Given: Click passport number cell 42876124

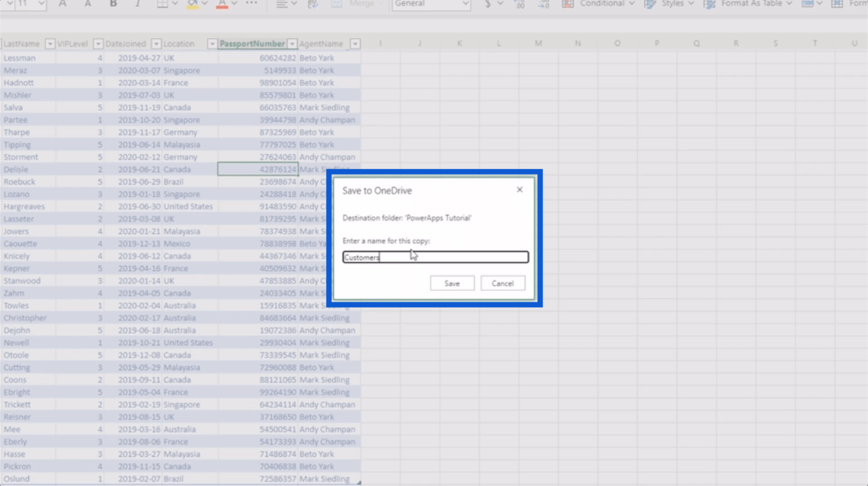Looking at the screenshot, I should [258, 169].
